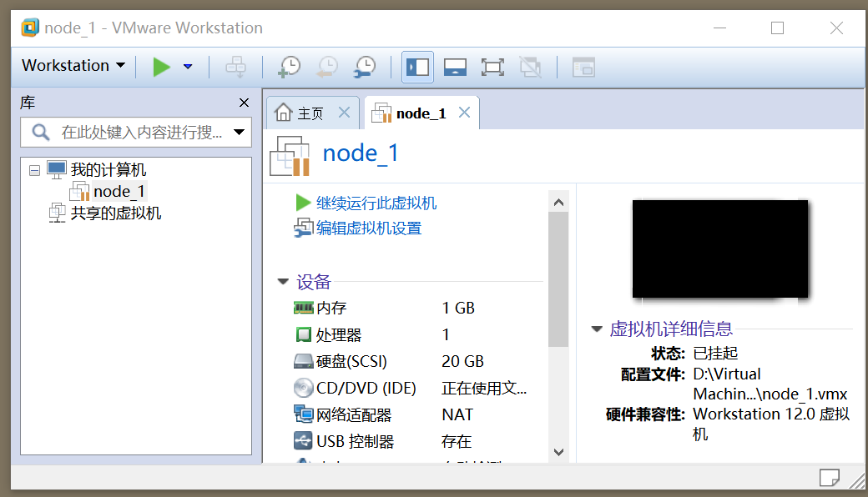868x497 pixels.
Task: Select 共享的虚拟机 in the library tree
Action: pyautogui.click(x=116, y=213)
